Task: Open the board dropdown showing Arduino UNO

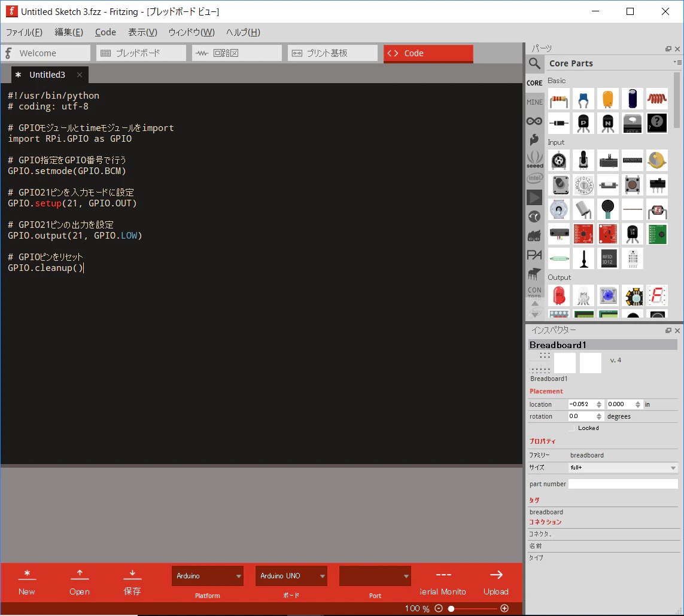Action: click(291, 576)
